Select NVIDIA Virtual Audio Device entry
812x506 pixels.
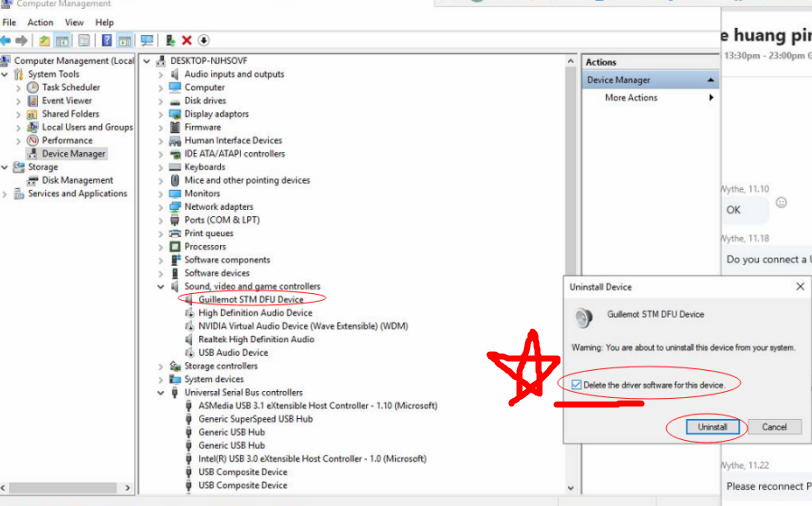point(303,326)
